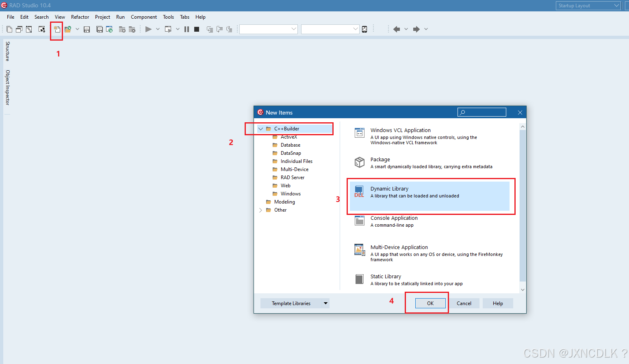Expand the C++Builder tree node
Image resolution: width=629 pixels, height=364 pixels.
tap(260, 128)
